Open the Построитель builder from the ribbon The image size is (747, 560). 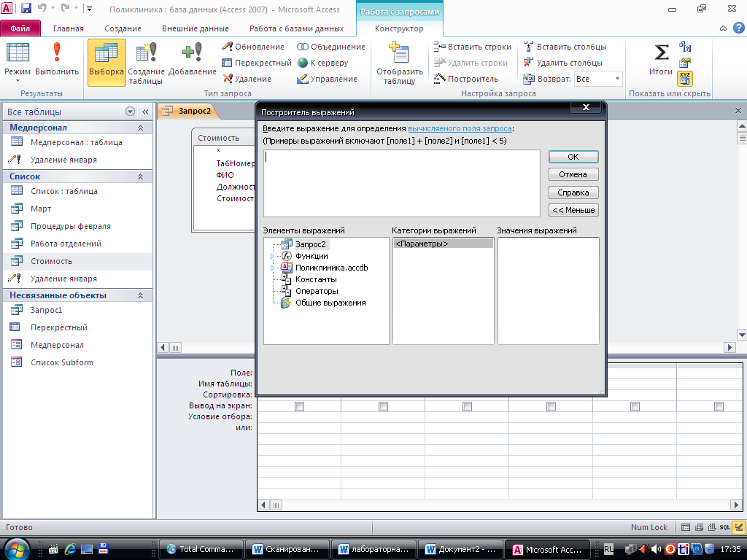point(466,79)
